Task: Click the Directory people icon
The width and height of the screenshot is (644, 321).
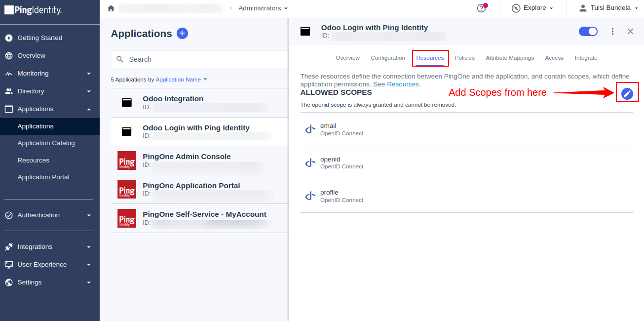Action: (9, 91)
